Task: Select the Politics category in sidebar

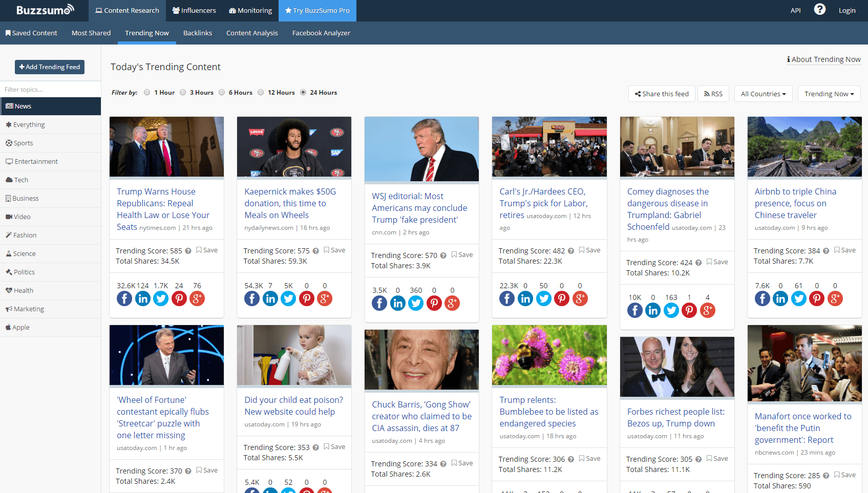Action: tap(24, 272)
